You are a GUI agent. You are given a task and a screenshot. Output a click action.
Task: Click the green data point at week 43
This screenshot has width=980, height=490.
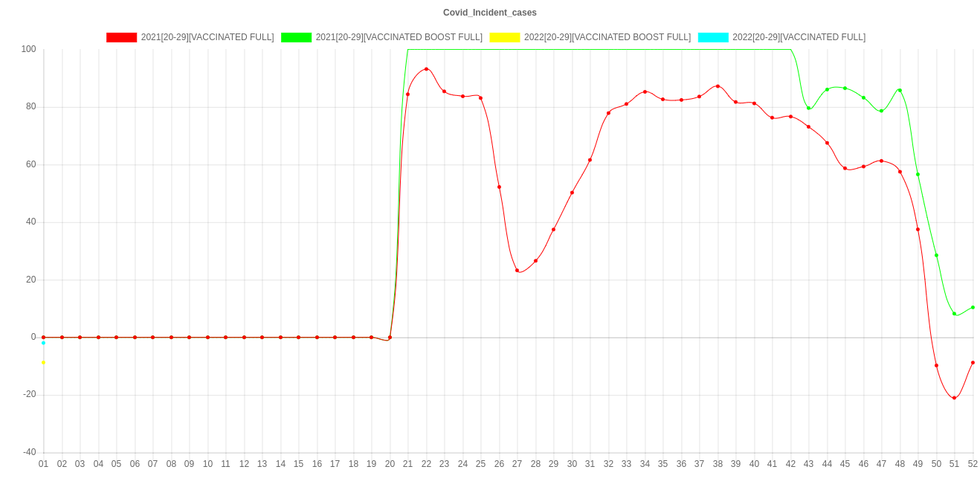coord(808,108)
